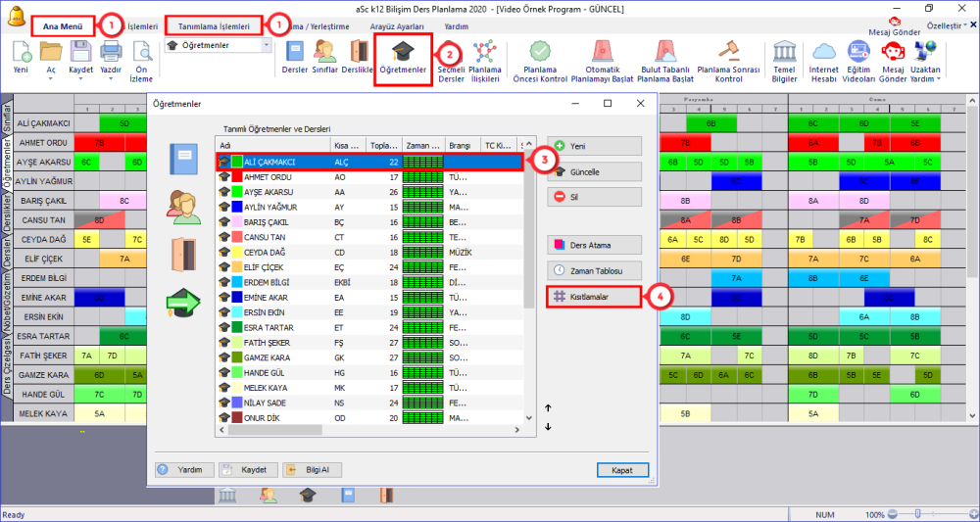980x522 pixels.
Task: Run Planlama Sonrası Kontrol
Action: click(x=729, y=61)
